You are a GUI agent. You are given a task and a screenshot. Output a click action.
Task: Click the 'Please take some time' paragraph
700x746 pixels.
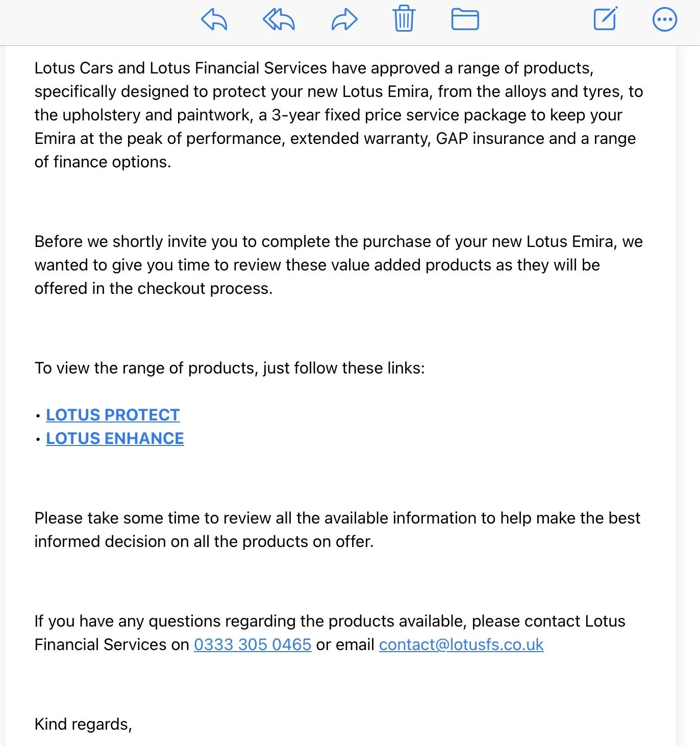click(337, 530)
